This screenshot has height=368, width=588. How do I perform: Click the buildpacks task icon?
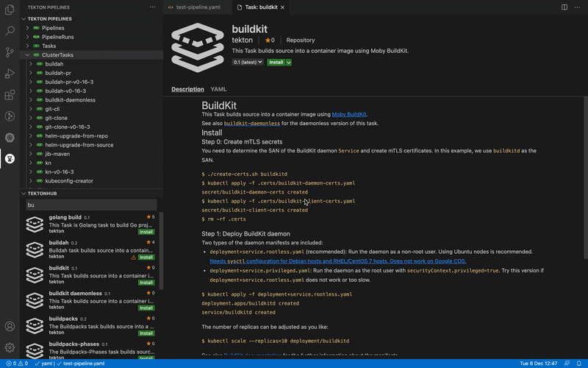35,325
